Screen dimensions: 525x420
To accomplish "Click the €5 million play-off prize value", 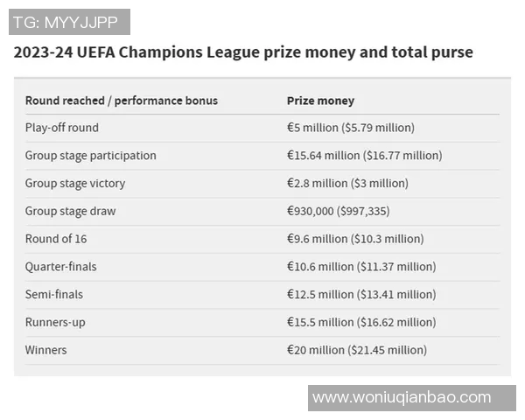I will (351, 128).
